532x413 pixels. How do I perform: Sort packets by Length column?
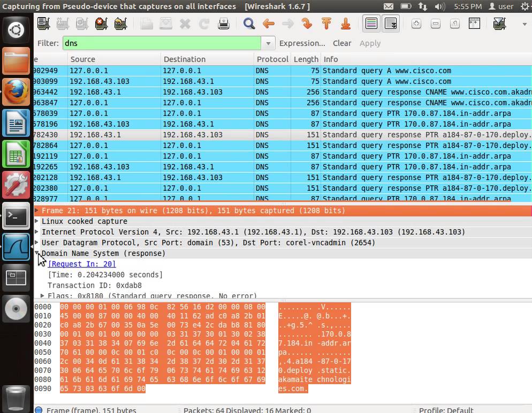tap(306, 59)
